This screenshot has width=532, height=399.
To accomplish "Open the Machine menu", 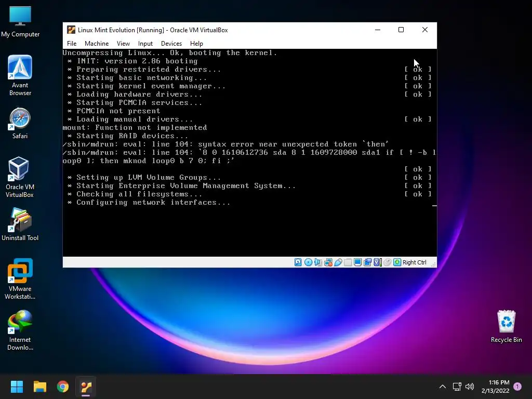I will pyautogui.click(x=97, y=44).
